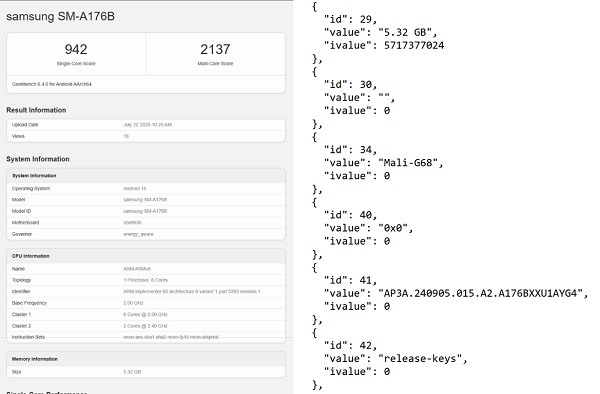Select the Motherboard row
600x394 pixels.
(x=146, y=223)
